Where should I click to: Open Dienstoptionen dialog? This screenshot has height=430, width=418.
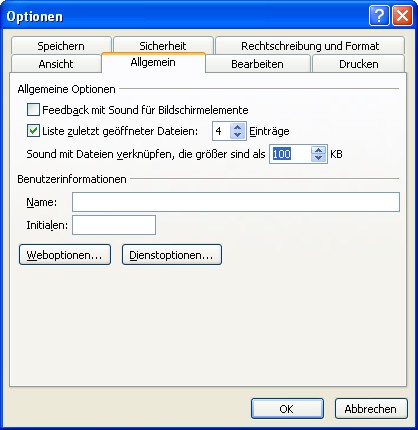tap(172, 255)
